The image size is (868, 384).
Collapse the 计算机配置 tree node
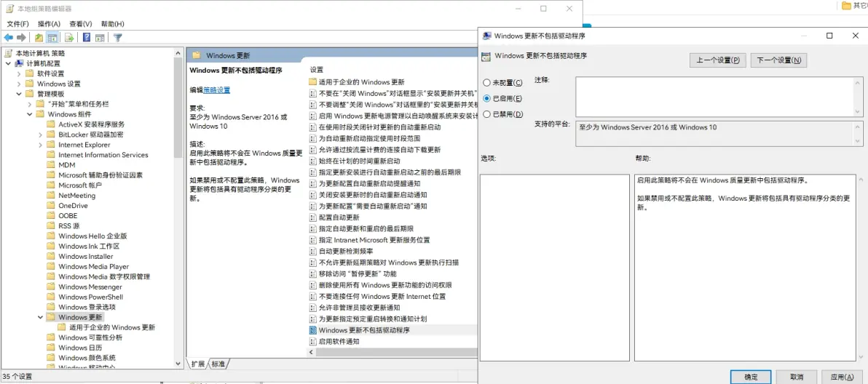(x=9, y=64)
